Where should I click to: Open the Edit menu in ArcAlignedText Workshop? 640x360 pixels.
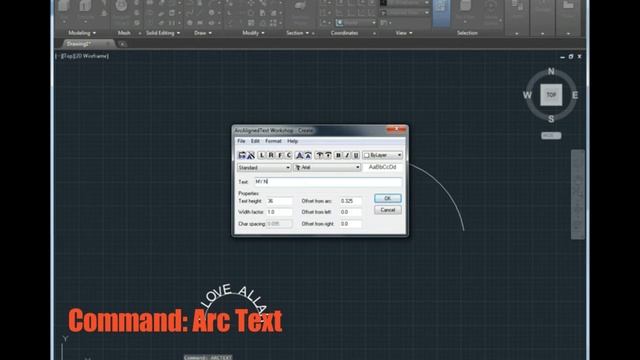255,141
